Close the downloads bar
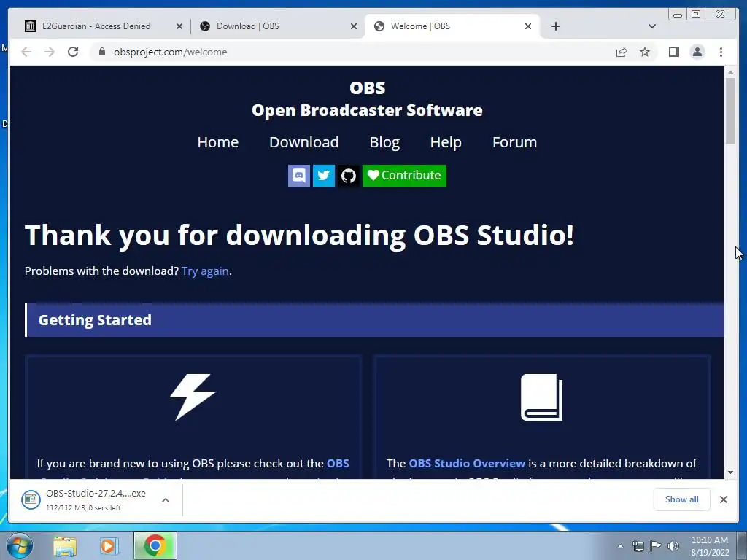 (x=723, y=499)
